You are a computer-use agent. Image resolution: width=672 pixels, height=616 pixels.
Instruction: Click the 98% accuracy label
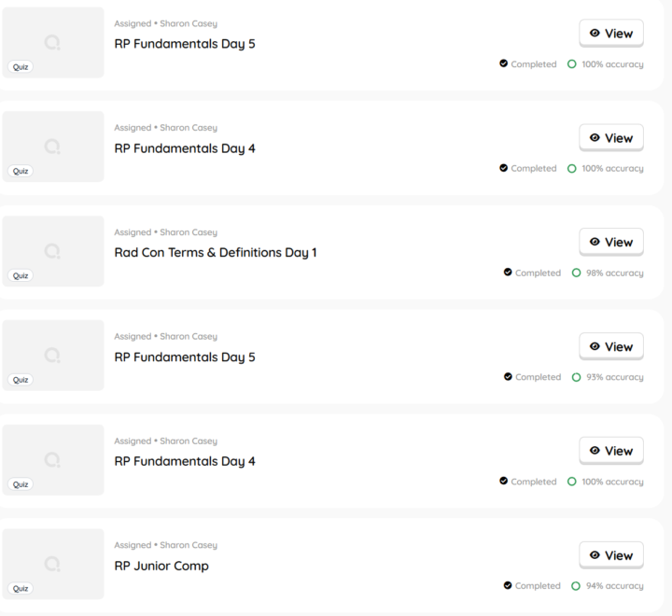pyautogui.click(x=614, y=273)
